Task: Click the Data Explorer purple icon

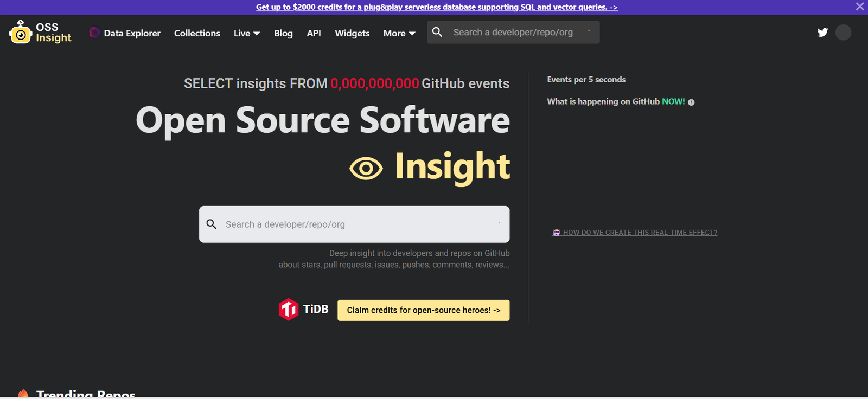Action: tap(94, 33)
